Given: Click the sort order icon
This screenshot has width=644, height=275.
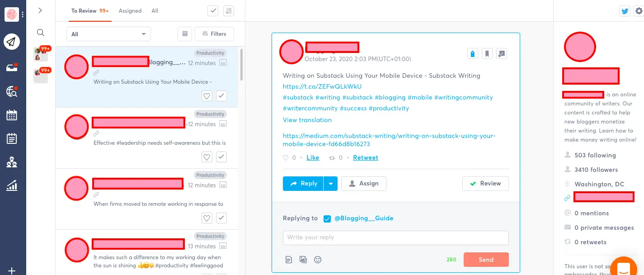Looking at the screenshot, I should tap(229, 11).
